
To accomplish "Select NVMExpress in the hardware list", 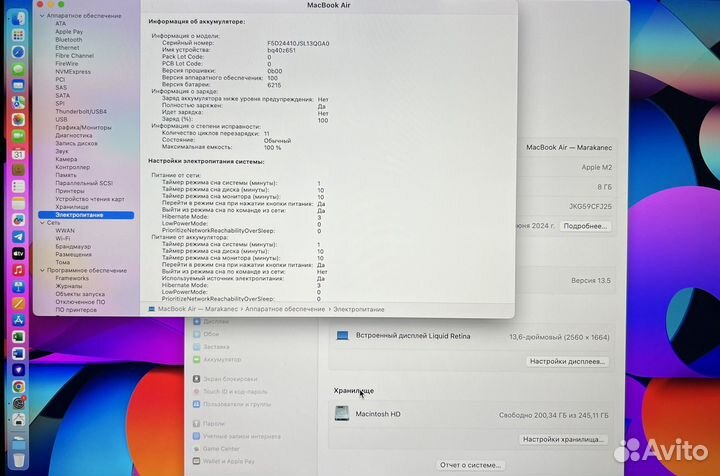I will [73, 72].
